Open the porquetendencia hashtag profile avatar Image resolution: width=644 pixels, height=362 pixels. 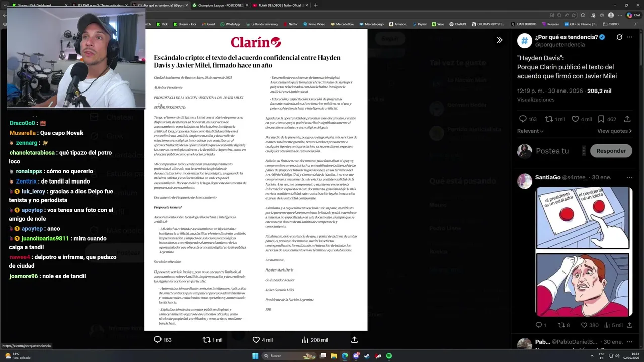click(x=525, y=41)
